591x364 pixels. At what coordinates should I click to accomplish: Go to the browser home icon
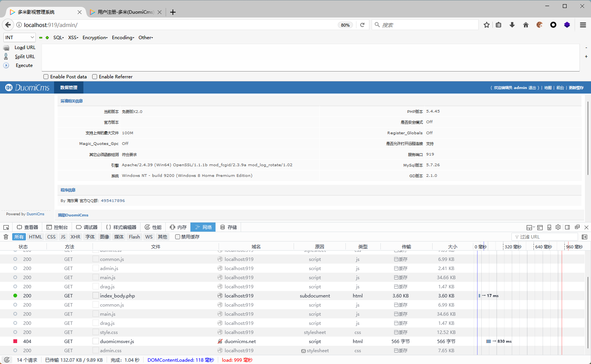pos(526,25)
